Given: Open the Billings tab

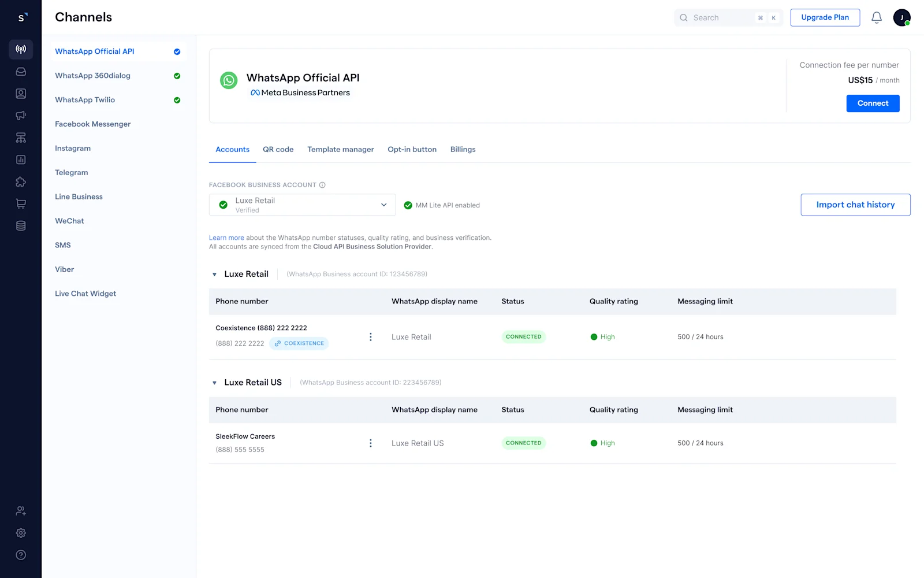Looking at the screenshot, I should (x=463, y=150).
